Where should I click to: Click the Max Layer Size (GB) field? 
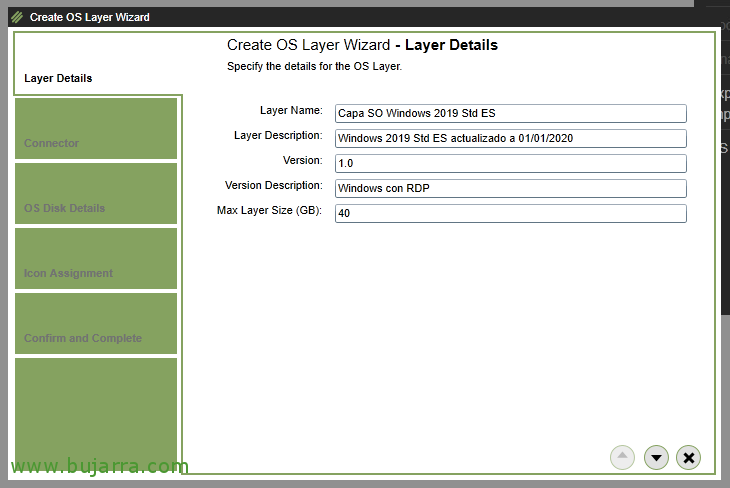coord(511,213)
